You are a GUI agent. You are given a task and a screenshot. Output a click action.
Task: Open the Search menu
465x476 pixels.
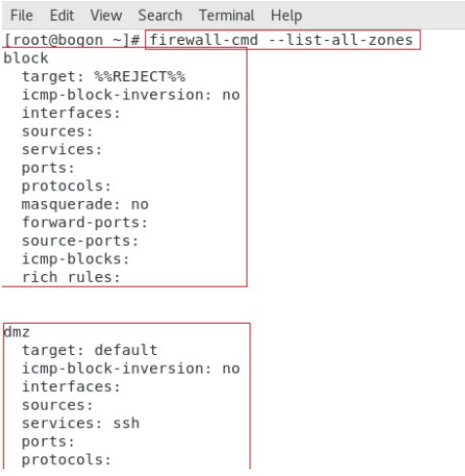click(160, 16)
